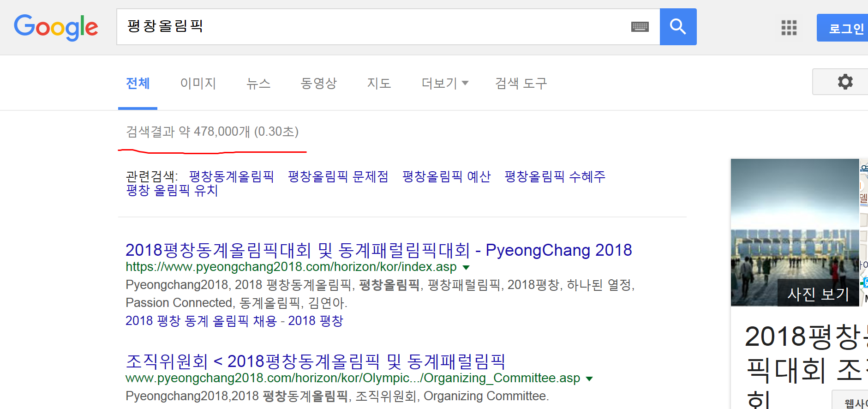Open 검색 도구 options

pyautogui.click(x=521, y=83)
